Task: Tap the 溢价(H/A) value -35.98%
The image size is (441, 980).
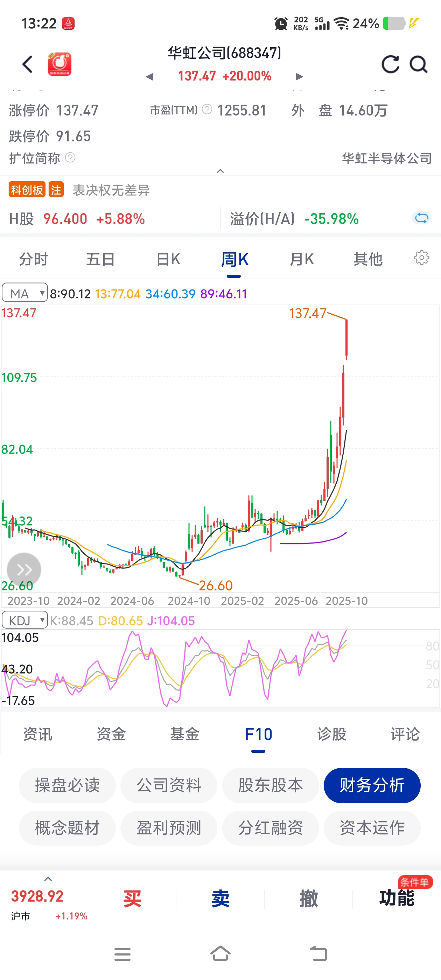Action: pyautogui.click(x=331, y=219)
